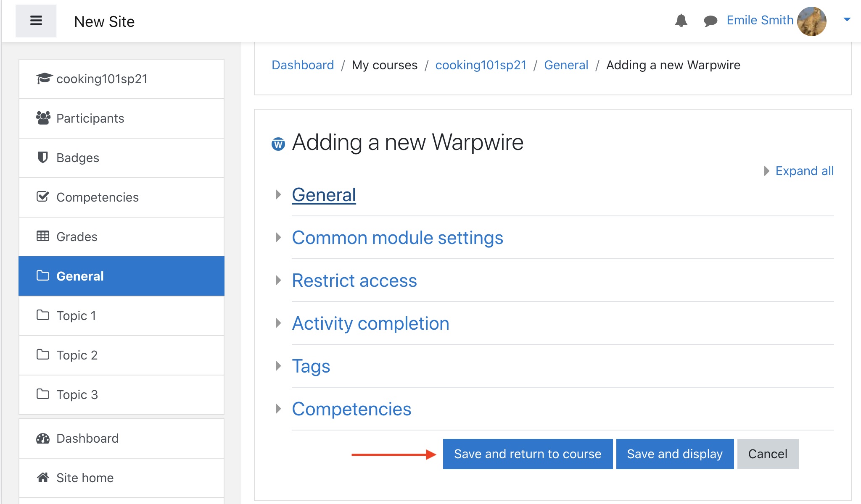Expand the Common module settings section
Viewport: 861px width, 504px height.
pos(397,238)
